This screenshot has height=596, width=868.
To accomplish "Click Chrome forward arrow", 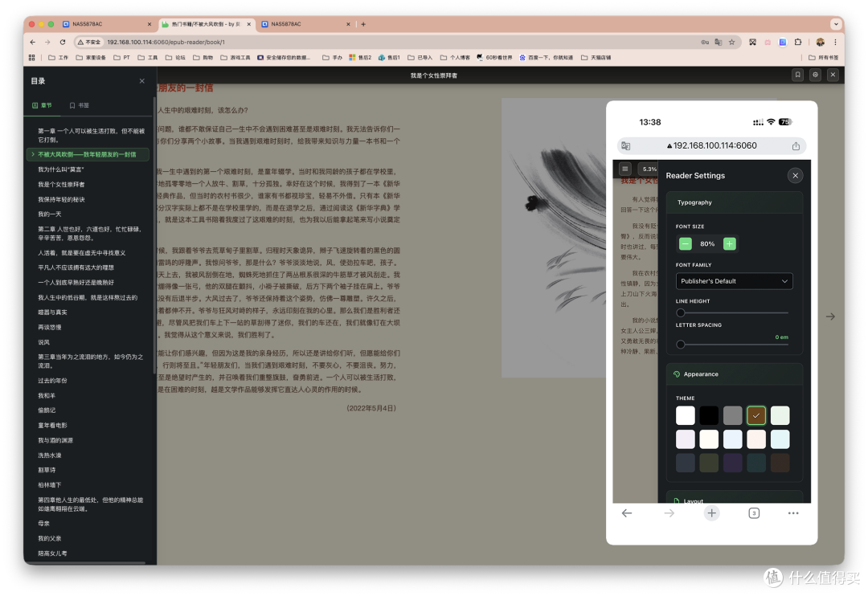I will tap(47, 42).
